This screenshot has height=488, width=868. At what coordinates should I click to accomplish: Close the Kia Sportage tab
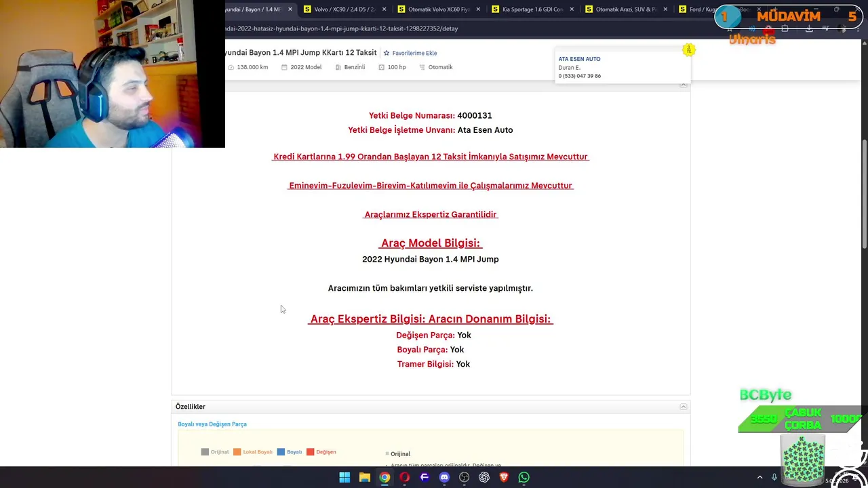tap(572, 9)
